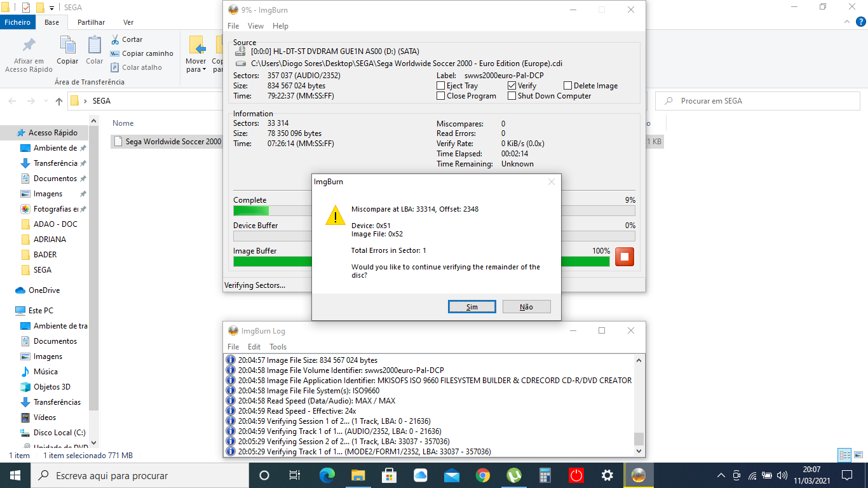868x488 pixels.
Task: Click the ImgBurn Log vertical scrollbar
Action: coord(639,405)
